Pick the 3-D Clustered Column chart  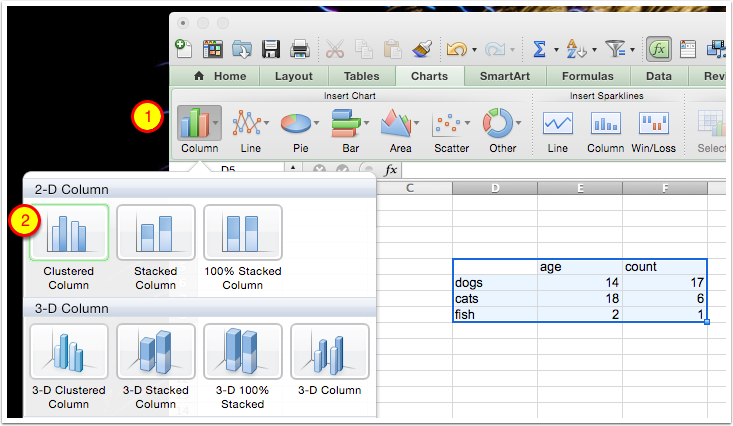click(68, 352)
